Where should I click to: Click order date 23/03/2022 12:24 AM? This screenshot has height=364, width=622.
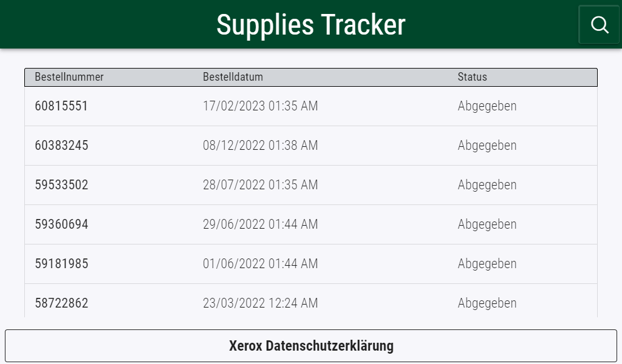pyautogui.click(x=260, y=303)
